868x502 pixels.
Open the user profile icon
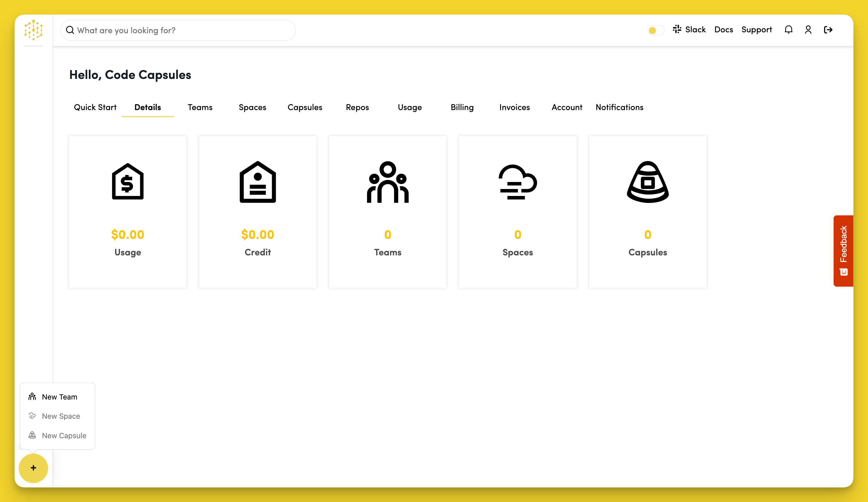coord(808,30)
